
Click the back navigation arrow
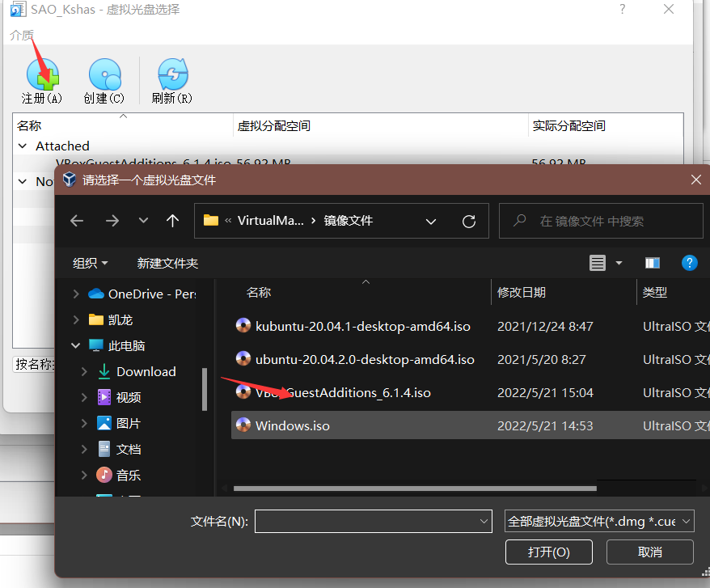pyautogui.click(x=76, y=220)
